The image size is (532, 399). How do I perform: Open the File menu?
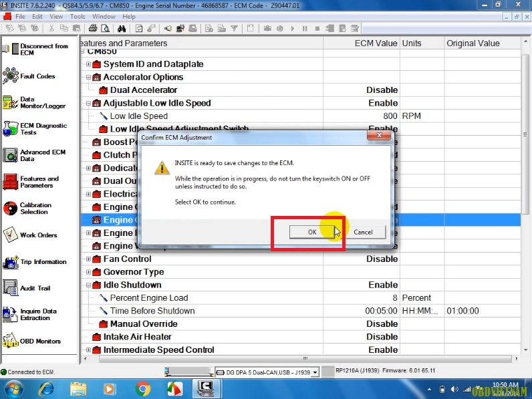click(20, 16)
